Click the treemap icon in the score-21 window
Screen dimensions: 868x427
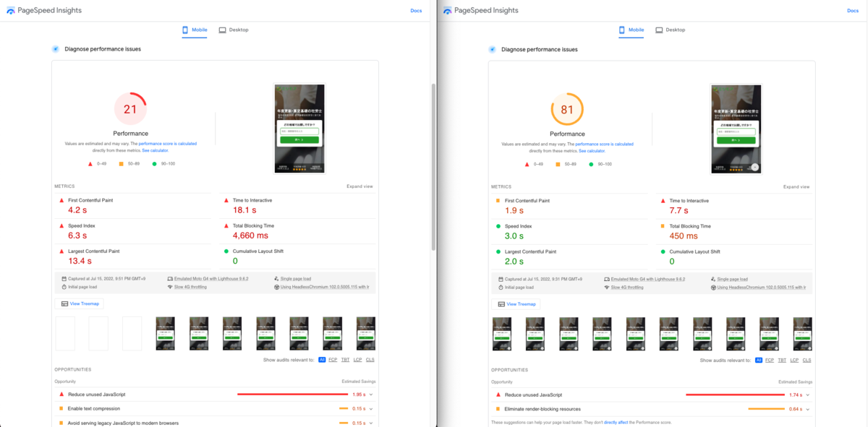pyautogui.click(x=65, y=303)
